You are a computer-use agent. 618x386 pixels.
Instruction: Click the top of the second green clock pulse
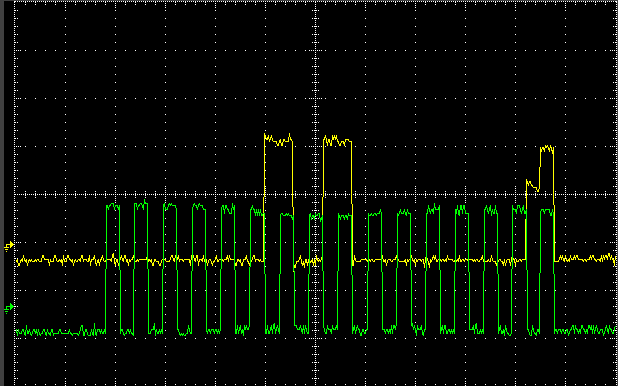[x=141, y=205]
